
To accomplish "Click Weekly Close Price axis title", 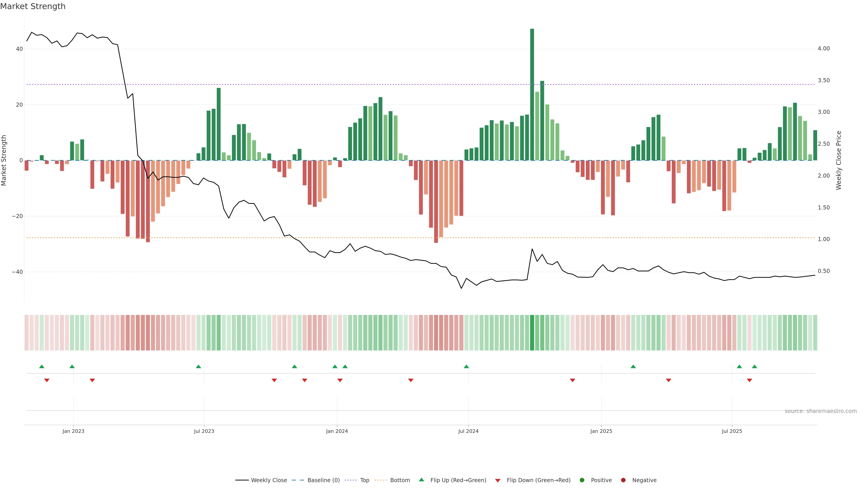I will click(x=839, y=160).
